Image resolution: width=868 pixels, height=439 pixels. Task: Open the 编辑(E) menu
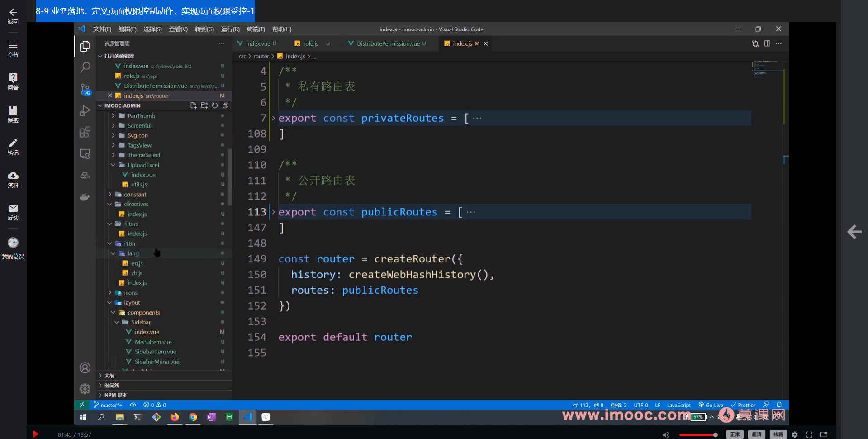pyautogui.click(x=127, y=29)
